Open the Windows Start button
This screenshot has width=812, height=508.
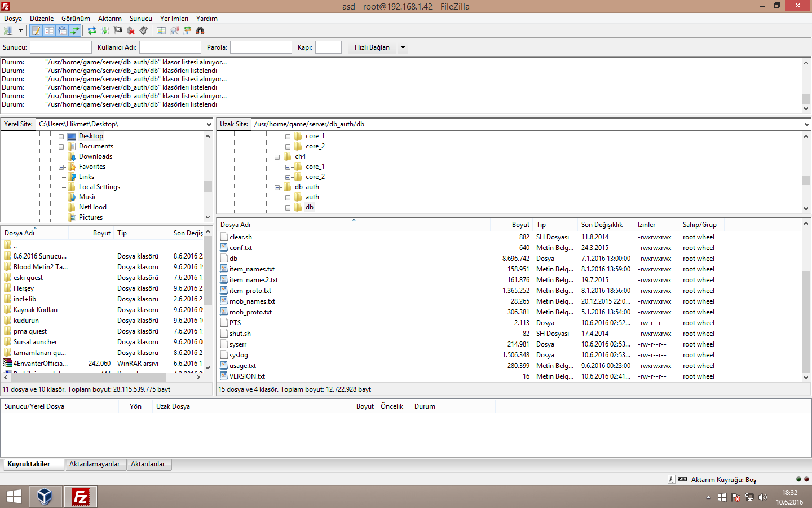click(14, 497)
